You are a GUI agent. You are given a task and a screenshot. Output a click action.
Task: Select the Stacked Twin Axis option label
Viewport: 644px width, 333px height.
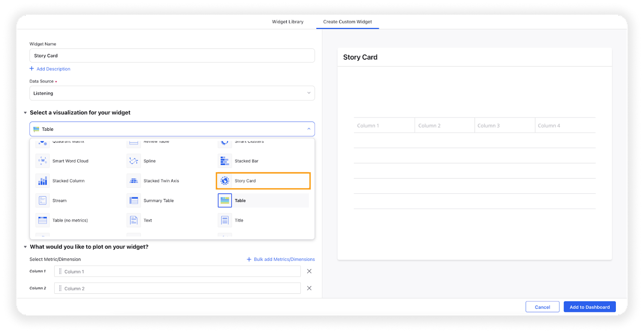pos(161,181)
